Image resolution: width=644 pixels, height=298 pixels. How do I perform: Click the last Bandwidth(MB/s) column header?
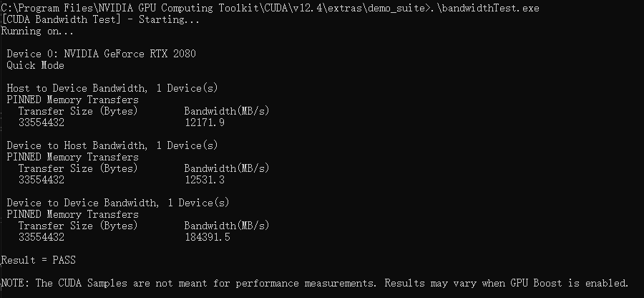click(x=227, y=226)
